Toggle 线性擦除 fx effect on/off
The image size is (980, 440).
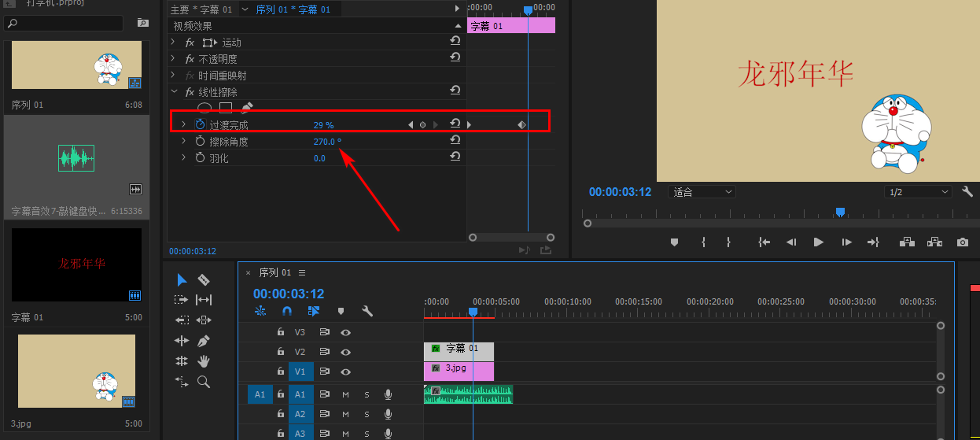[190, 91]
